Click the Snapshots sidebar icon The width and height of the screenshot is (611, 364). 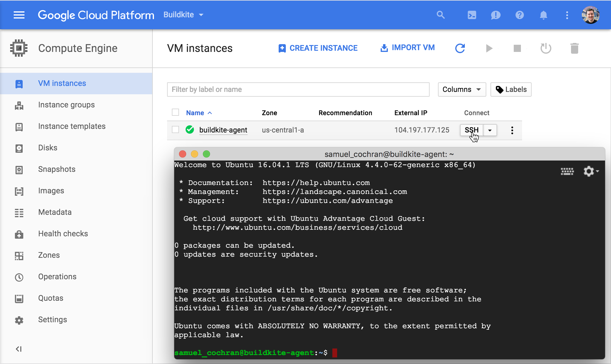point(19,170)
